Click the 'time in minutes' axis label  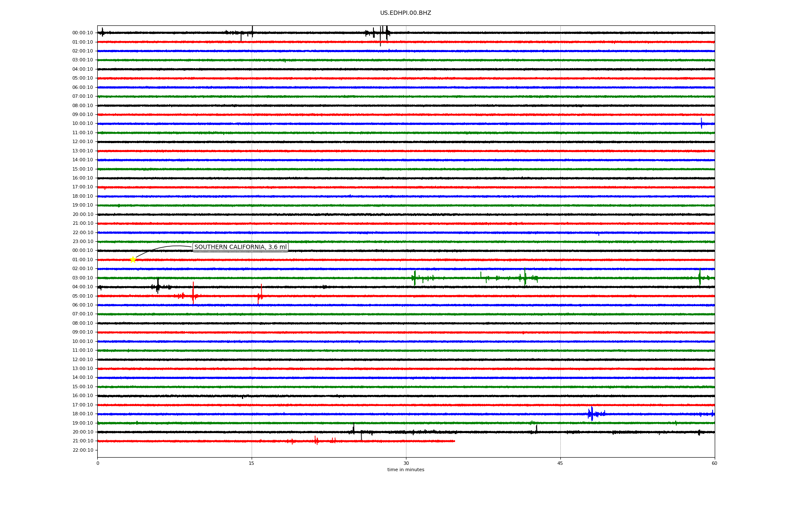click(405, 470)
